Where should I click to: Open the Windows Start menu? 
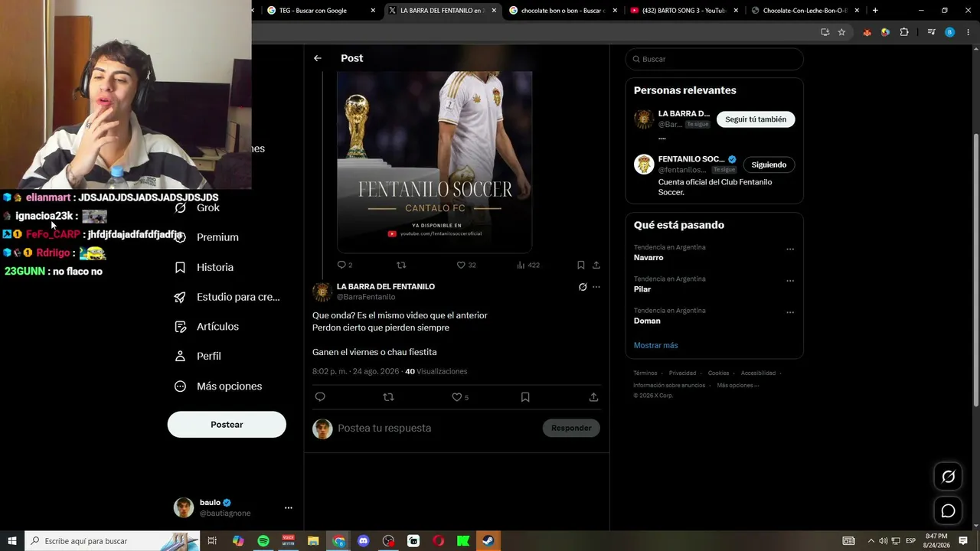(12, 541)
